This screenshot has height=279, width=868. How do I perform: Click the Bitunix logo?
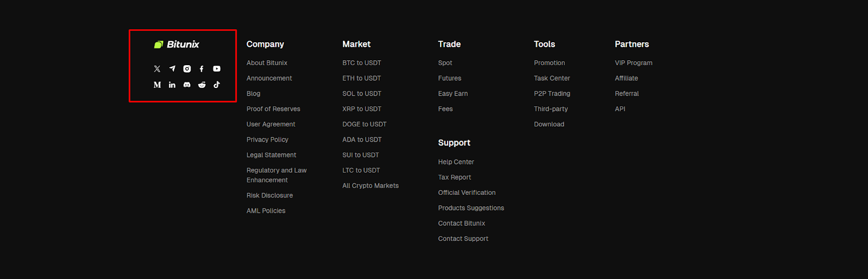pyautogui.click(x=177, y=45)
